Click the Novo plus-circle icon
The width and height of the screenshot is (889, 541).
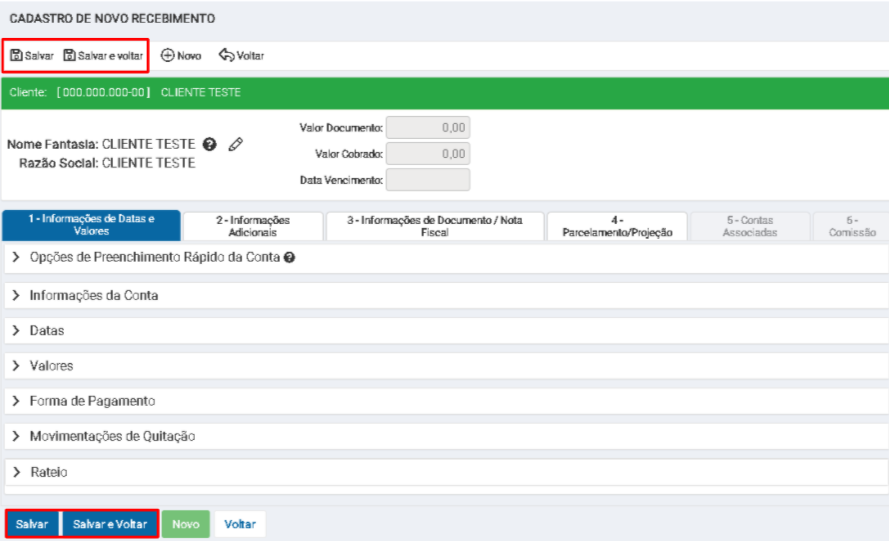coord(167,55)
